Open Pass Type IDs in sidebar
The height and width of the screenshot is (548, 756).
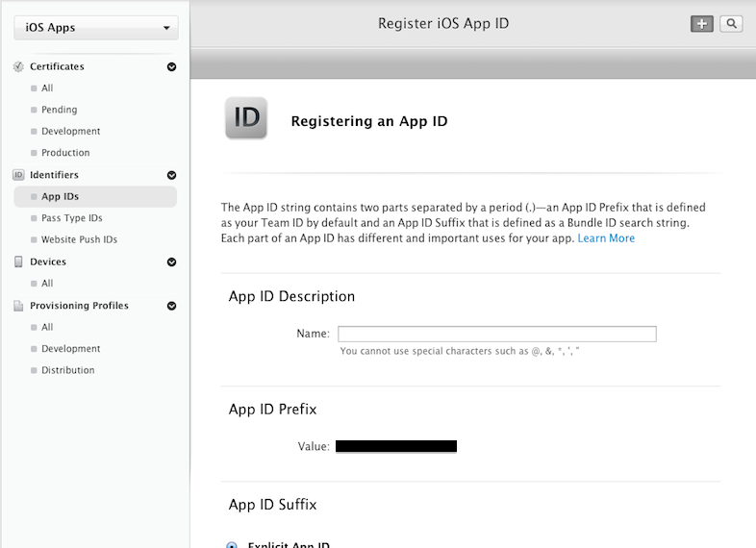click(x=71, y=218)
